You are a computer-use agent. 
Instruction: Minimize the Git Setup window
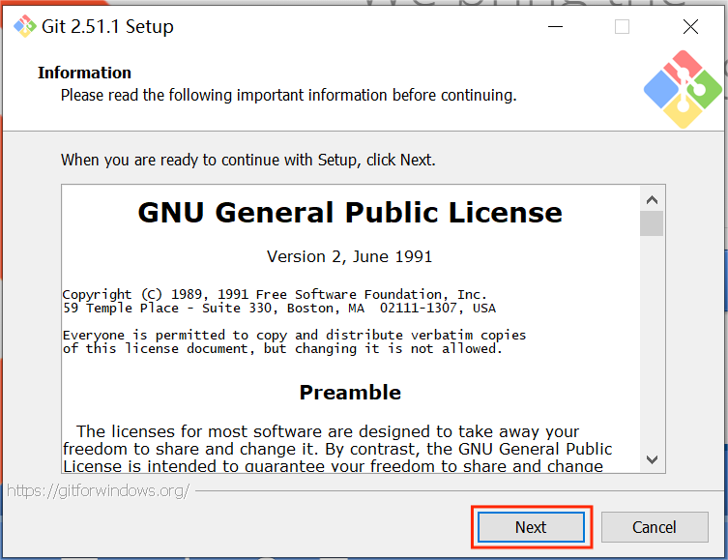click(555, 26)
